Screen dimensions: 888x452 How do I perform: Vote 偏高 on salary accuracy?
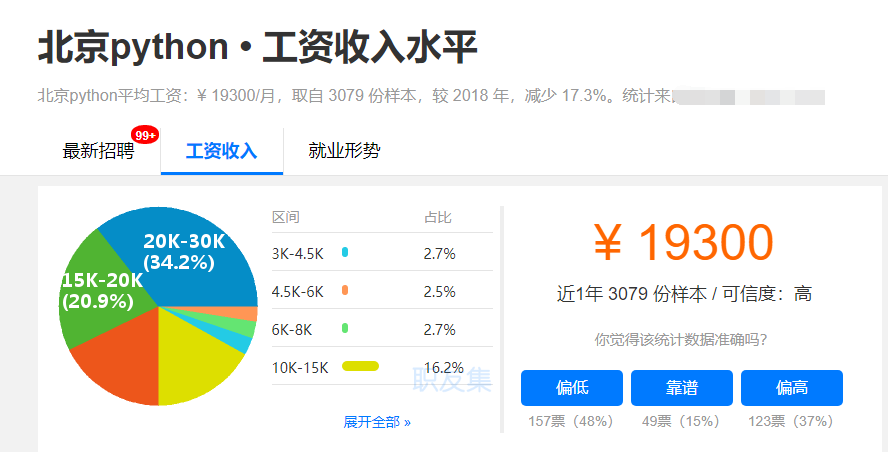(x=792, y=388)
